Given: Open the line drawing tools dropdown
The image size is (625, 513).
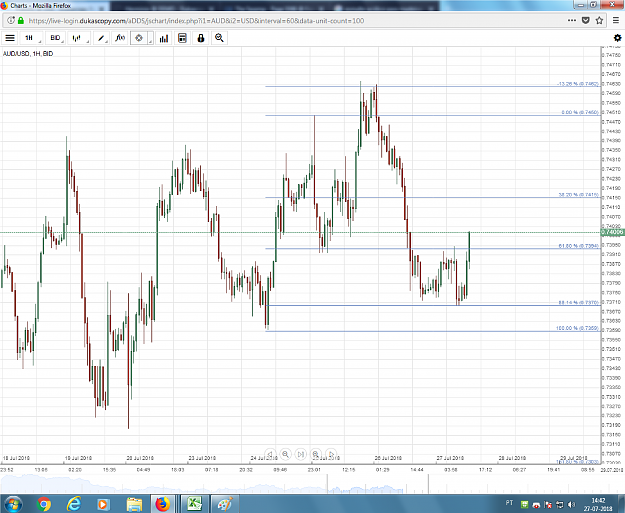Looking at the screenshot, I should tap(101, 38).
